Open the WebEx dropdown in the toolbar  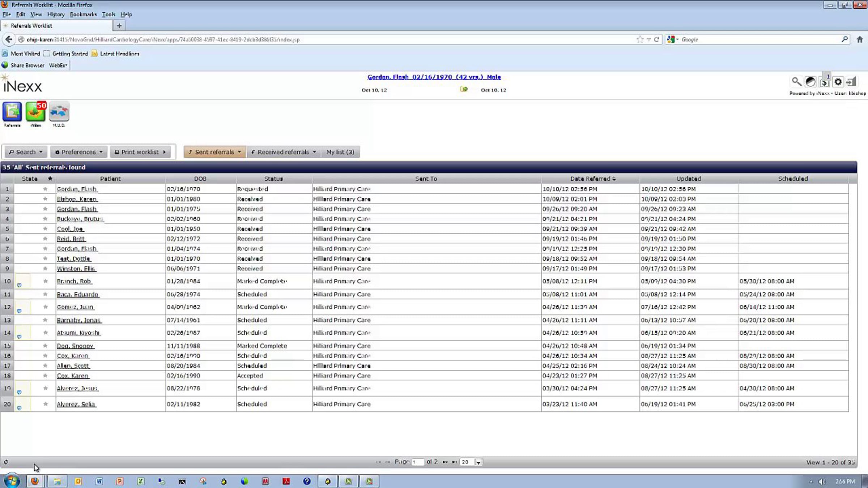point(58,65)
